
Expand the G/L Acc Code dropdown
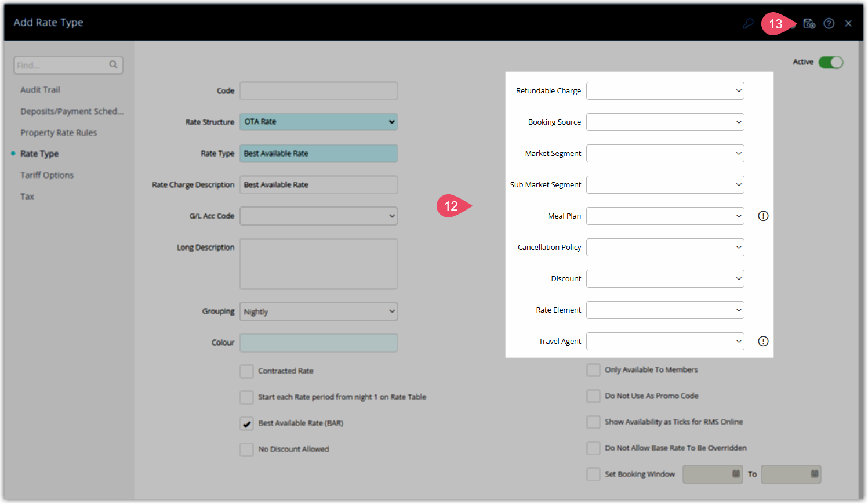[x=318, y=216]
